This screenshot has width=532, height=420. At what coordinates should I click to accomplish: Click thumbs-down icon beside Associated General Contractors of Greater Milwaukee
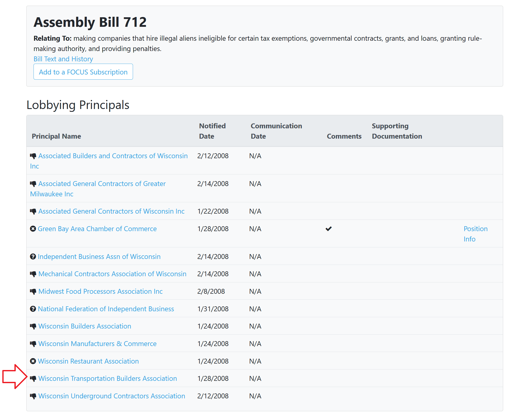coord(33,184)
